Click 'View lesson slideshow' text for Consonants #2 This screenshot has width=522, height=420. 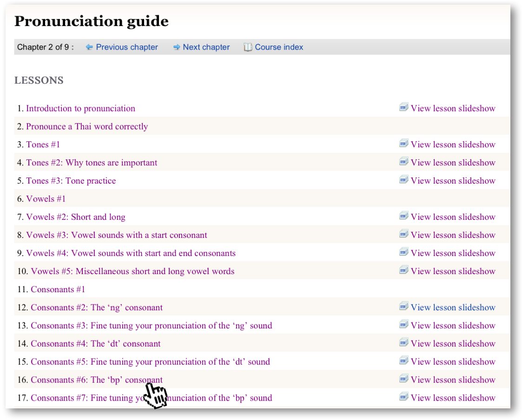453,308
